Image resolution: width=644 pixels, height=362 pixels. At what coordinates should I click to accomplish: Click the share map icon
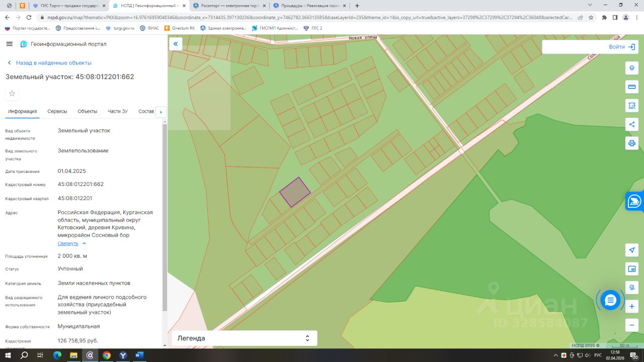(x=632, y=124)
